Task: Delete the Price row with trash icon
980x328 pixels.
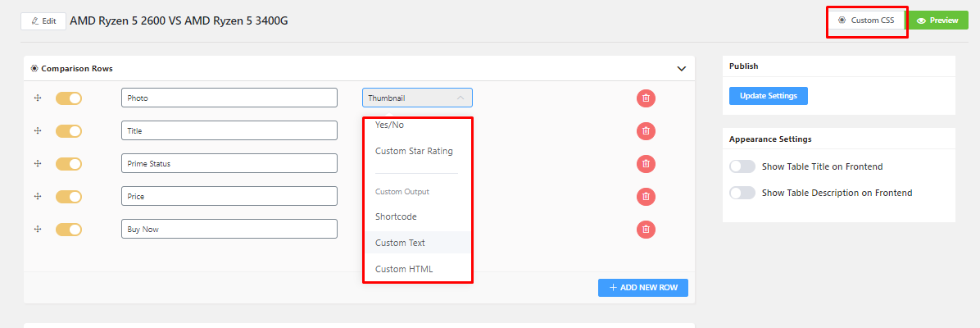Action: 646,197
